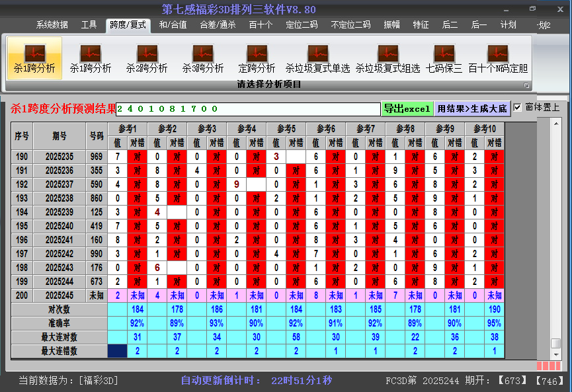Uncheck the 窗体置上 checkbox
This screenshot has height=392, width=572.
pos(517,107)
